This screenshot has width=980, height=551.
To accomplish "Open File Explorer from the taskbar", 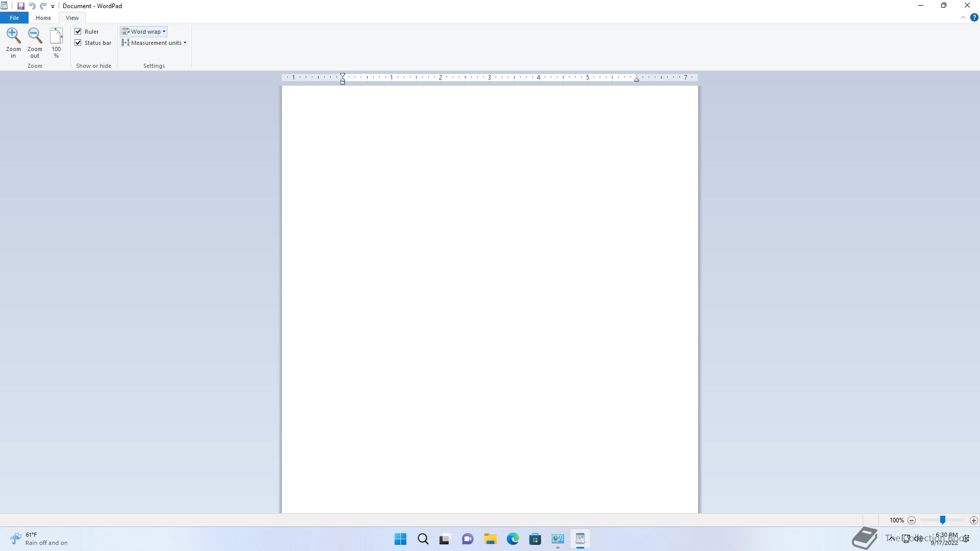I will (x=491, y=539).
